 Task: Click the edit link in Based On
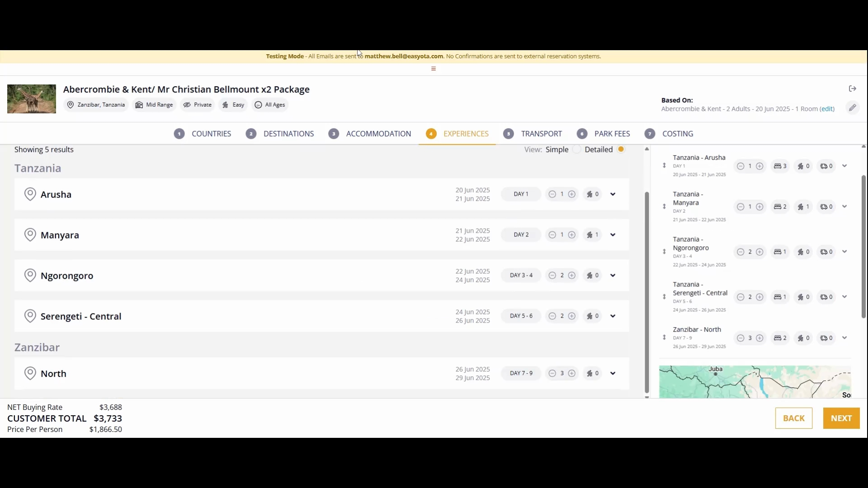point(827,109)
